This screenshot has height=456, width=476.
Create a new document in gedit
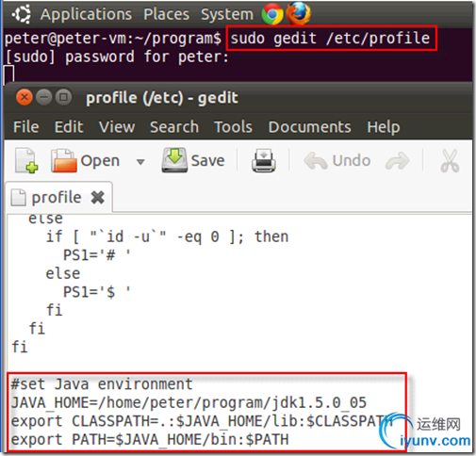(x=26, y=160)
